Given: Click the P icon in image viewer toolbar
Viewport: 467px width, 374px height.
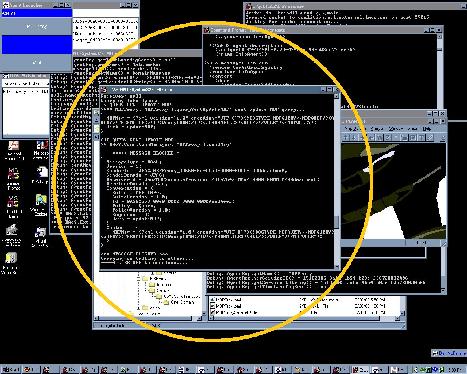Looking at the screenshot, I should point(413,137).
